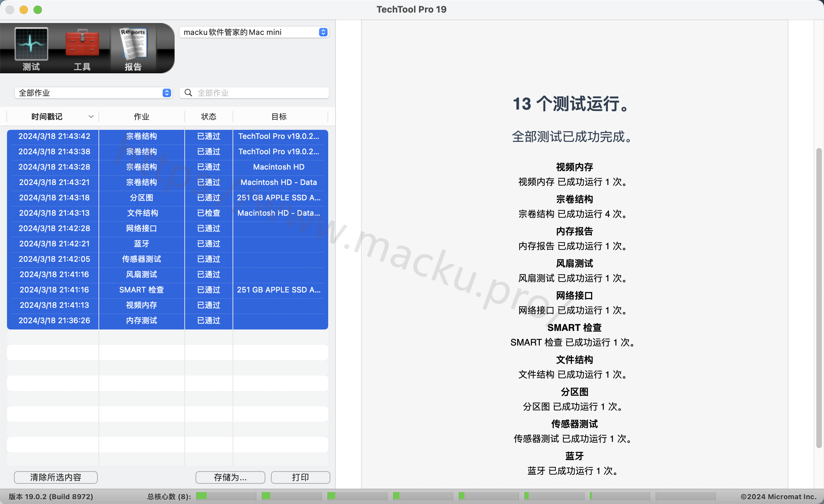Click '全部测试已成功完成。' report text
This screenshot has width=824, height=504.
coord(573,137)
